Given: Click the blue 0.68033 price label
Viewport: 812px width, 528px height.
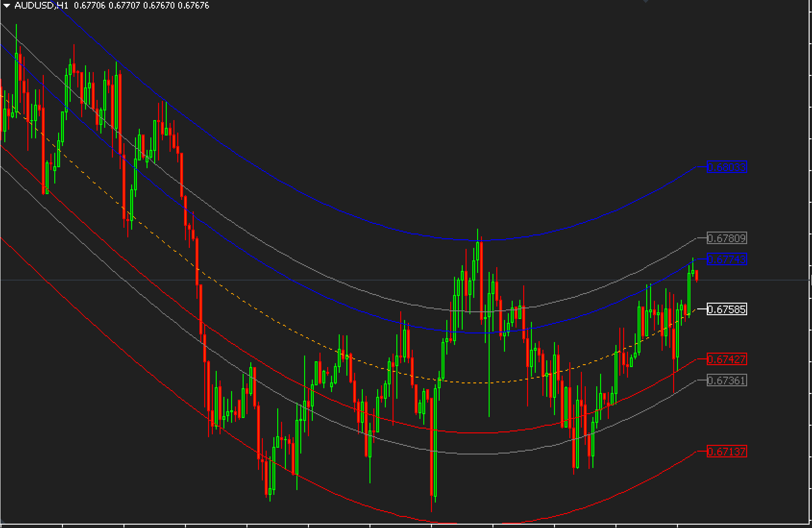Looking at the screenshot, I should 727,167.
